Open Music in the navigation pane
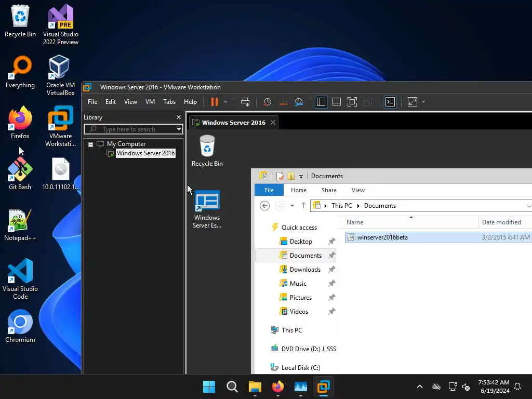The width and height of the screenshot is (532, 399). coord(298,283)
